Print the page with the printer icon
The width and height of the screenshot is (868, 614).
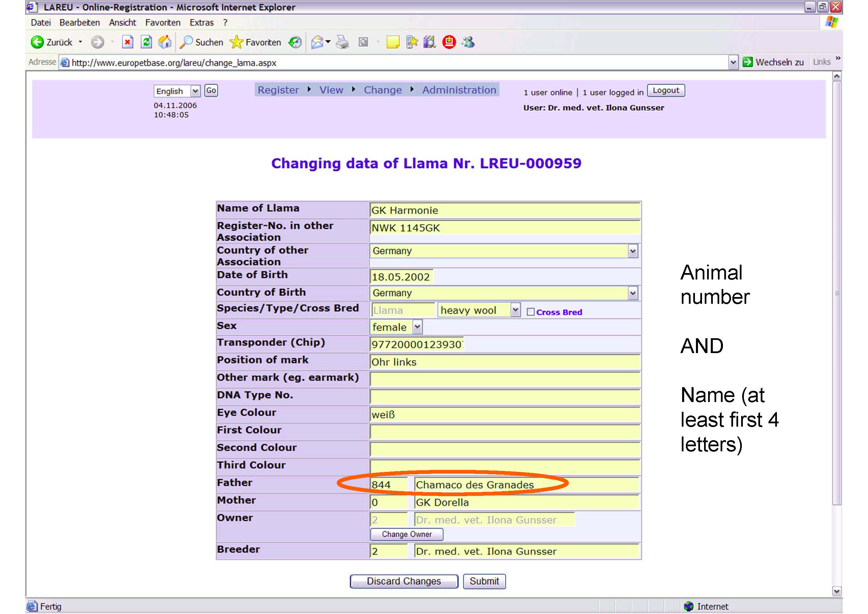coord(342,42)
